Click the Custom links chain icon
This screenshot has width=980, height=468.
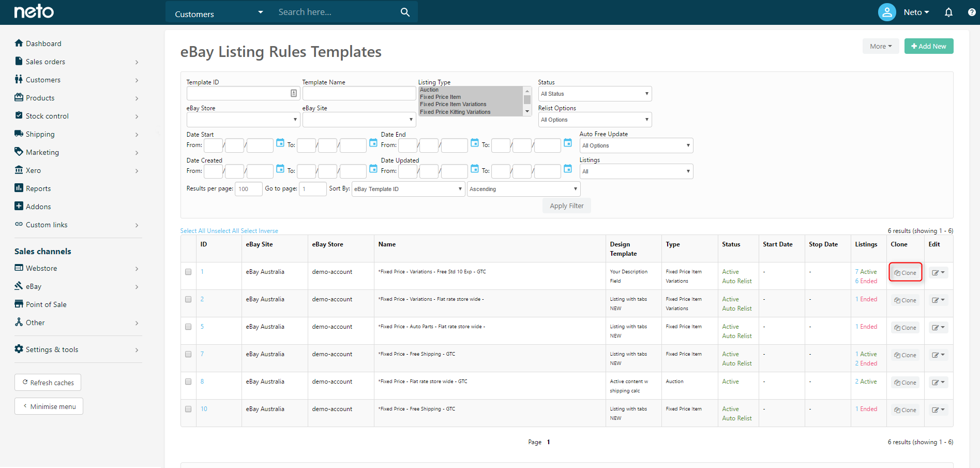(x=19, y=224)
